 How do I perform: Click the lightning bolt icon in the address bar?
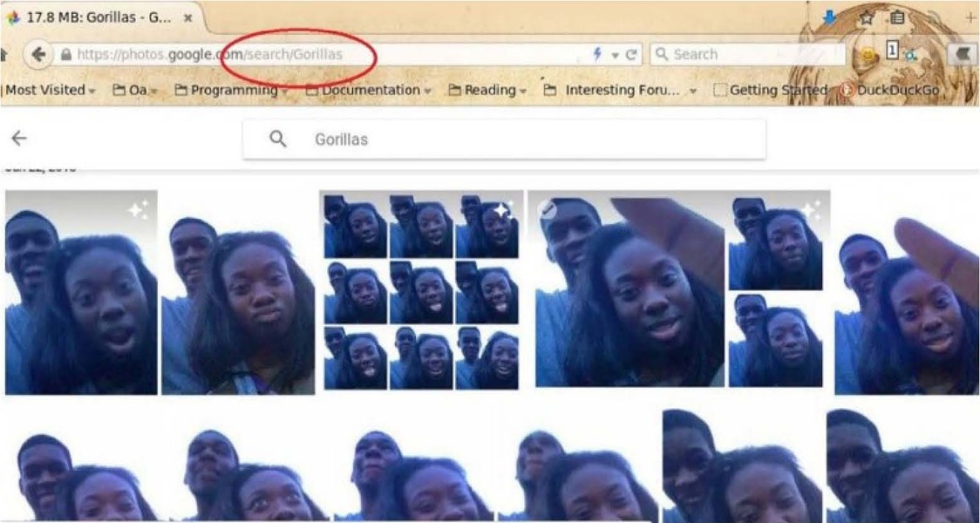pos(597,53)
